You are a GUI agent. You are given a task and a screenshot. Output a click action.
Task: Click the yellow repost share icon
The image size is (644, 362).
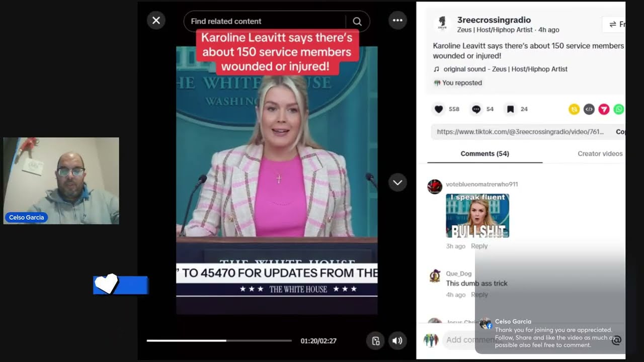click(574, 109)
